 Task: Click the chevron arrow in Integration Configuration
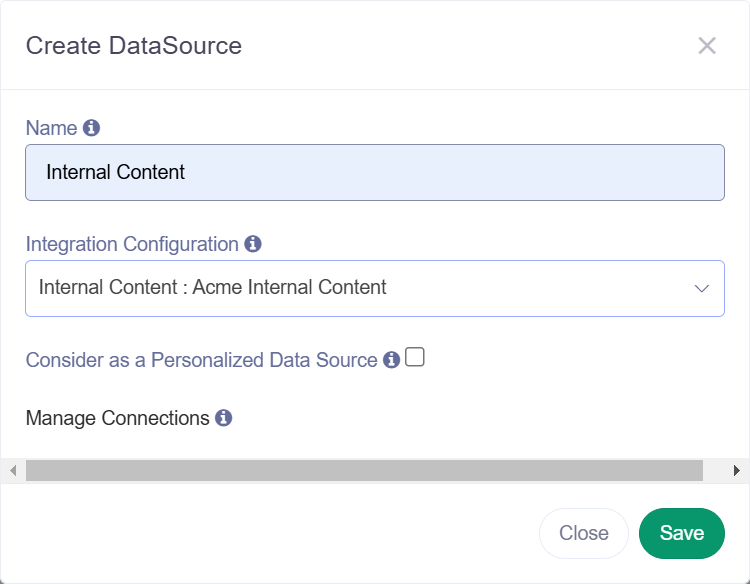(x=702, y=288)
